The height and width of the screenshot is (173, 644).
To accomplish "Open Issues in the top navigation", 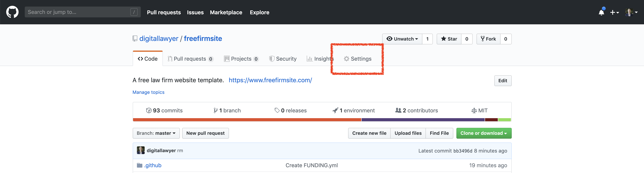I will [x=195, y=12].
